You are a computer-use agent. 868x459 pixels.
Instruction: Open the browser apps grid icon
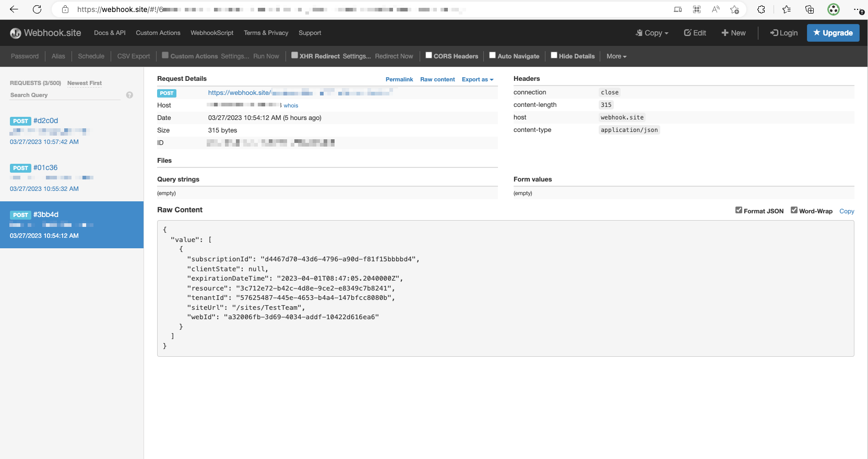point(696,9)
